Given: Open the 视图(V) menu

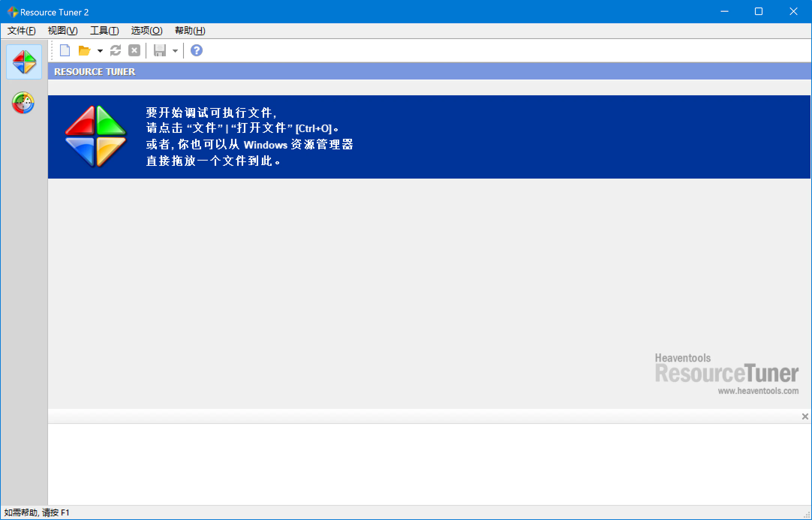Looking at the screenshot, I should pyautogui.click(x=63, y=30).
